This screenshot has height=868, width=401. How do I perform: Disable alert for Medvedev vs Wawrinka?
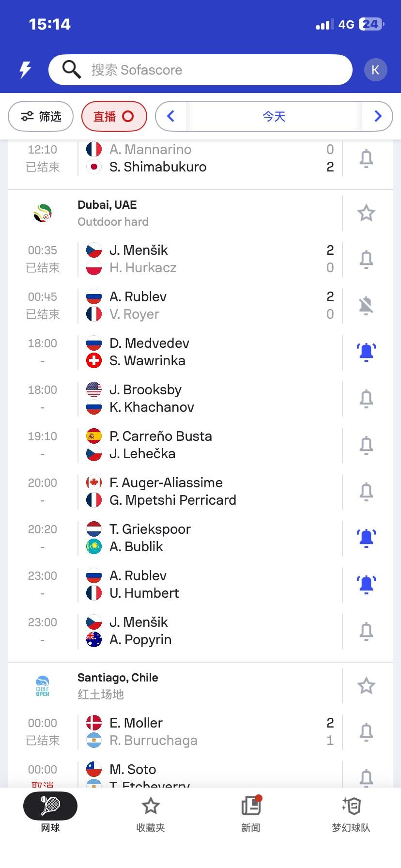pyautogui.click(x=366, y=352)
